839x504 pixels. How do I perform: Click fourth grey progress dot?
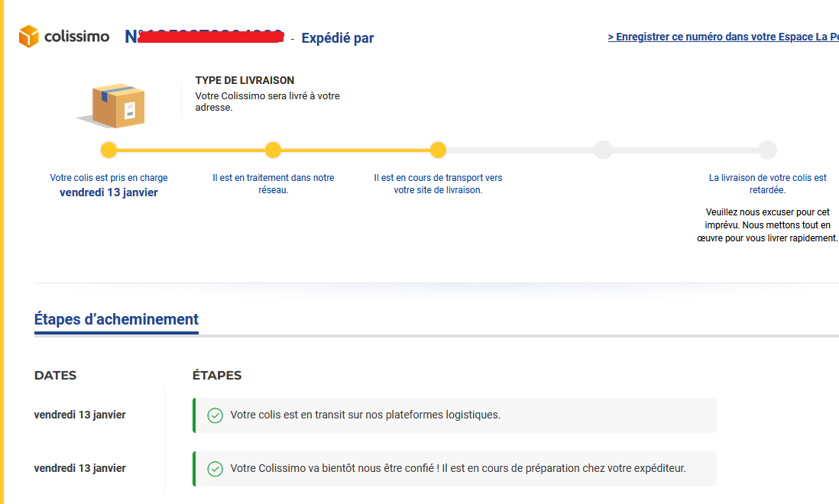point(603,150)
